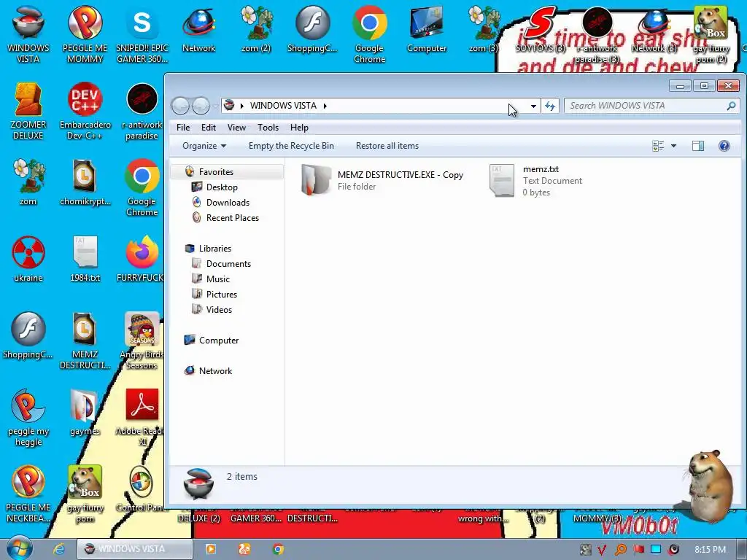The width and height of the screenshot is (747, 560).
Task: Open Chrome from the taskbar
Action: (278, 549)
